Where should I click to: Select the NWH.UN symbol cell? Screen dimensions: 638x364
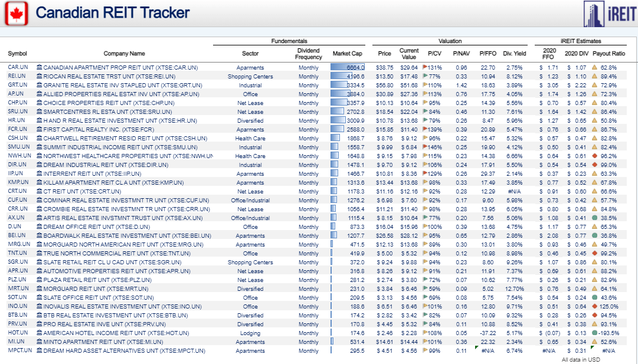click(19, 156)
